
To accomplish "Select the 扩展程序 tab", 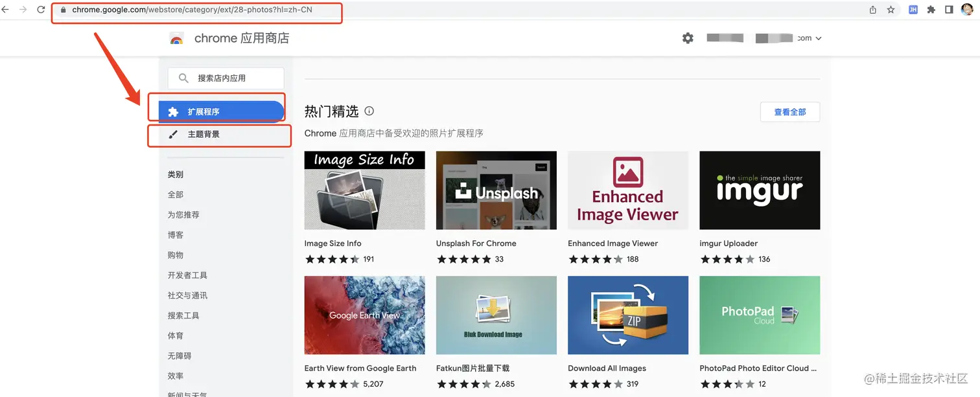I will pyautogui.click(x=221, y=111).
